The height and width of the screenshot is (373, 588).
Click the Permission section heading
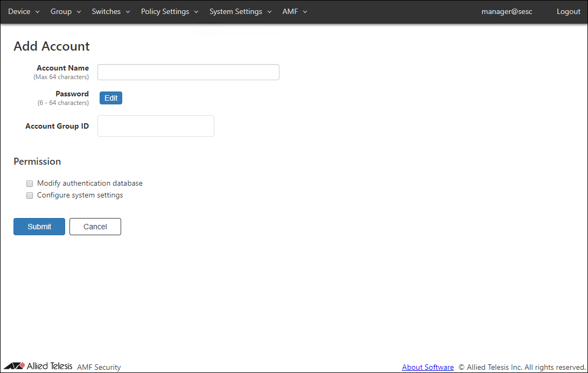tap(37, 161)
